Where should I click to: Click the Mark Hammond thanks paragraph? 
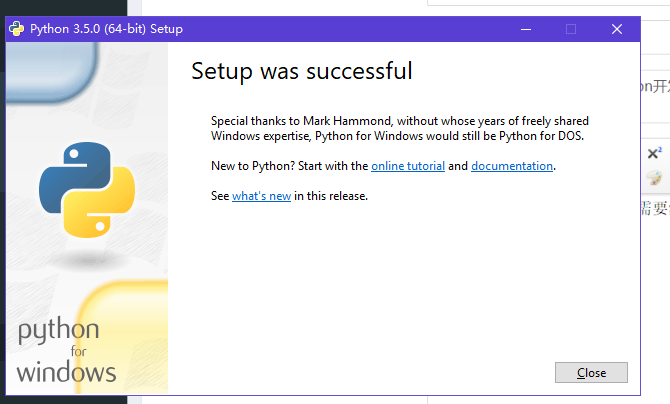point(400,128)
